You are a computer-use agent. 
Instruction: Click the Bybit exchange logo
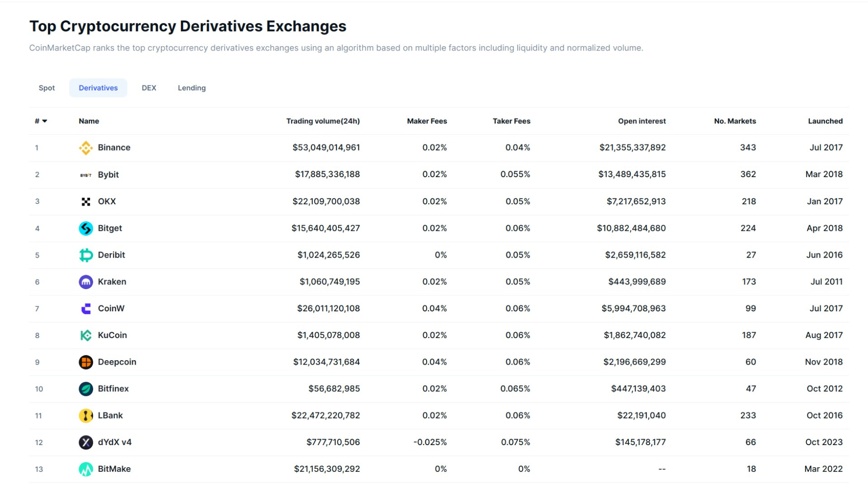tap(85, 174)
